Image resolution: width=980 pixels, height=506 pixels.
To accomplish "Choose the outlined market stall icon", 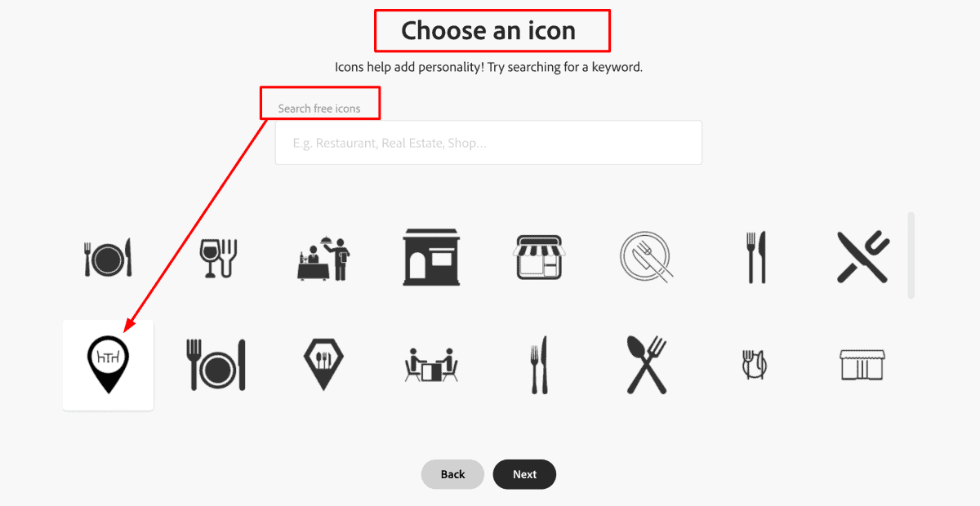I will tap(862, 365).
